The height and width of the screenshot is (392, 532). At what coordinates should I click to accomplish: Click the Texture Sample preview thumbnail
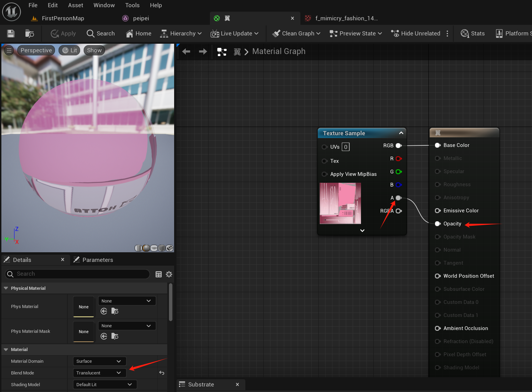point(340,203)
